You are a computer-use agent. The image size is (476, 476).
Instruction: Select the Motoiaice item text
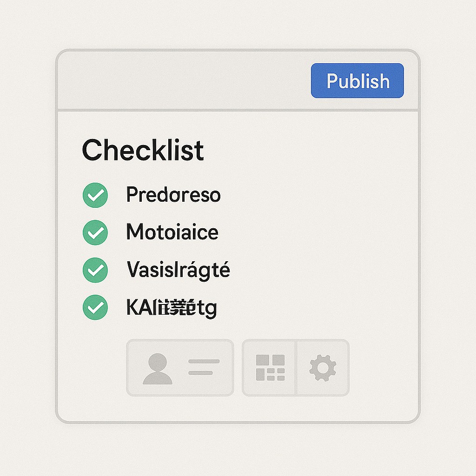click(x=172, y=232)
